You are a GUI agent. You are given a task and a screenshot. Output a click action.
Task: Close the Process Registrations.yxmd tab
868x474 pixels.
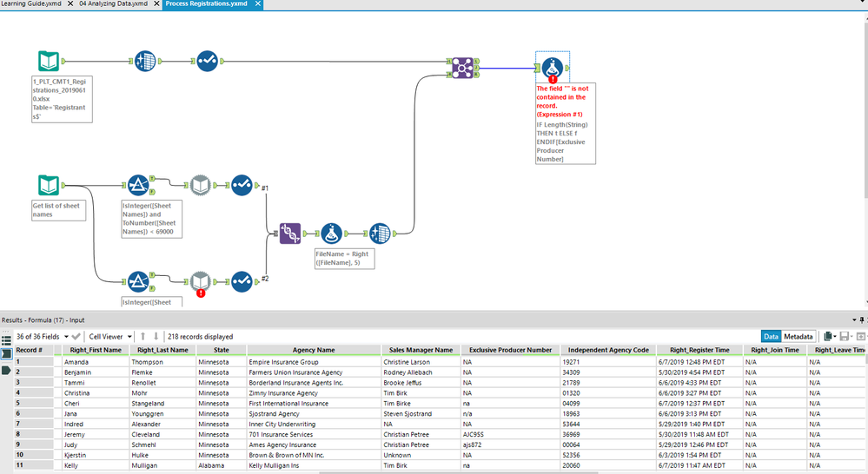pyautogui.click(x=258, y=3)
